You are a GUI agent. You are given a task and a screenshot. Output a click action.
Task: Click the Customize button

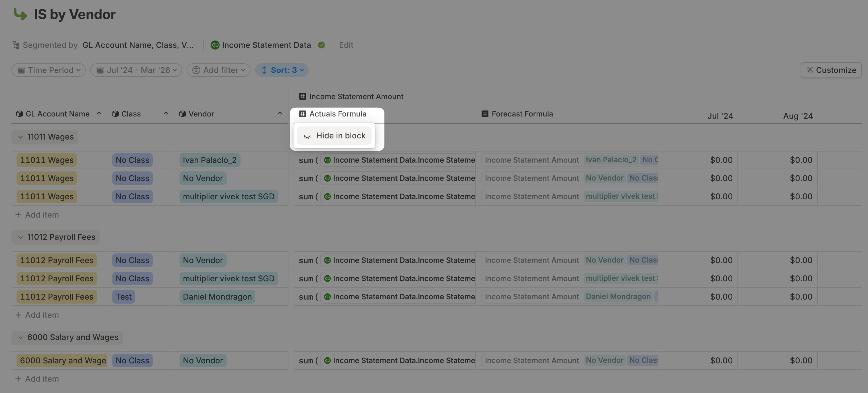click(x=831, y=70)
